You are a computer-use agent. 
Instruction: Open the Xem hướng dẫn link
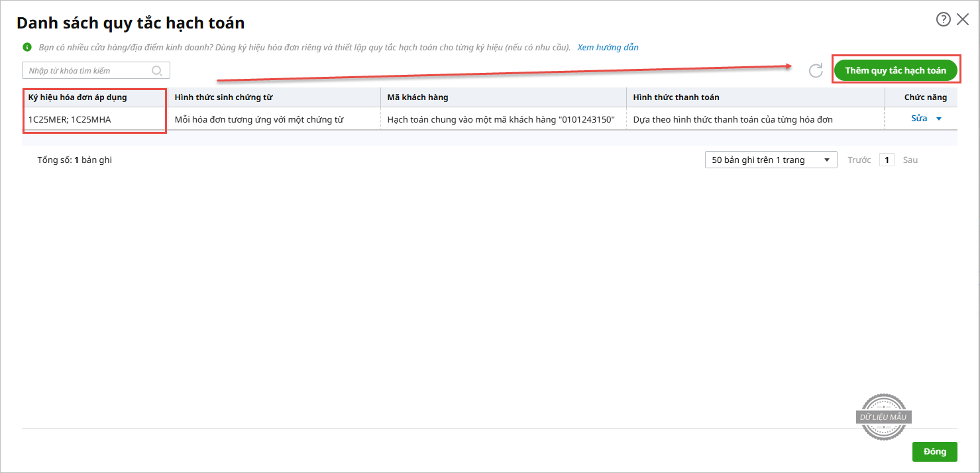click(608, 48)
